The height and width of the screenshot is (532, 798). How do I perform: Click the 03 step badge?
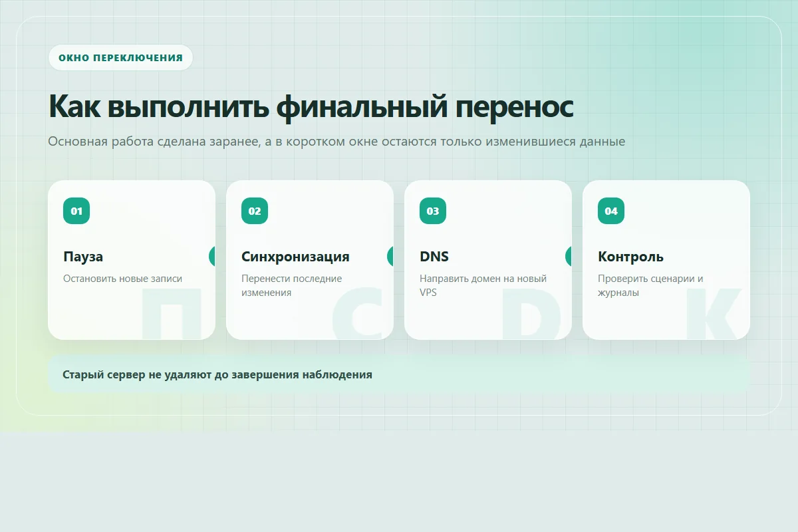[433, 211]
